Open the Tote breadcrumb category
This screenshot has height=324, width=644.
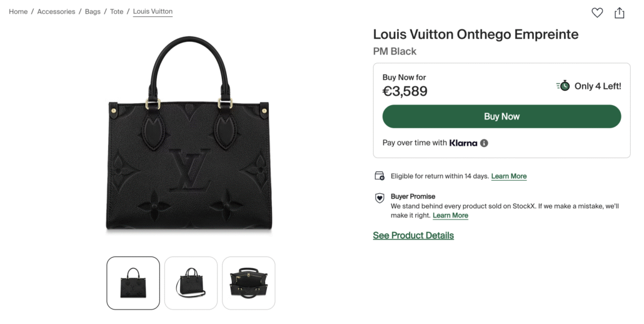117,11
